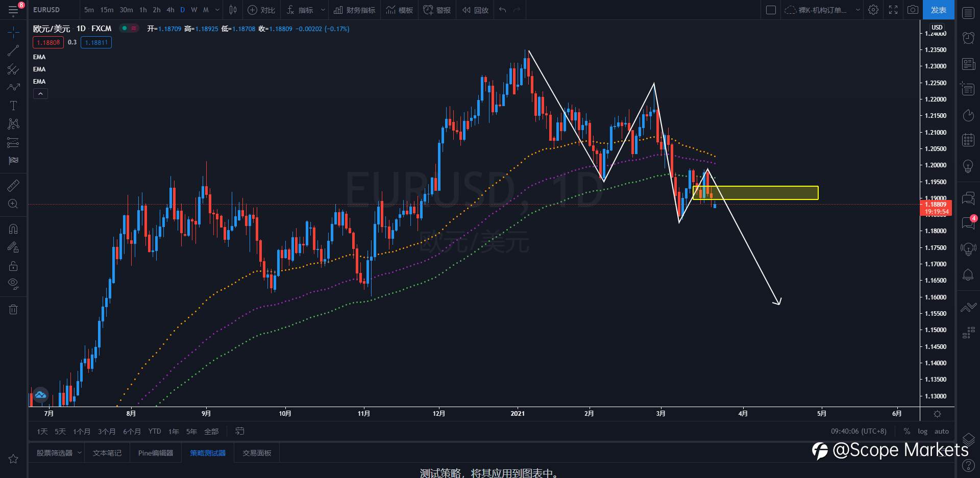Open the hamburger main menu
980x478 pixels.
coord(13,10)
